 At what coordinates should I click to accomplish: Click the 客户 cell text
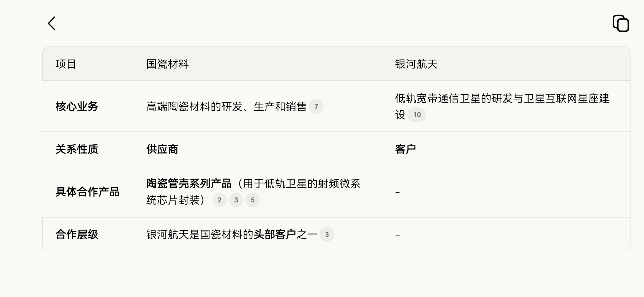pos(405,149)
